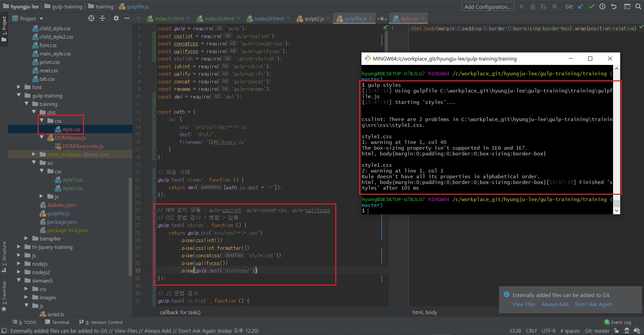
Task: Open Git history clock icon
Action: pos(602,6)
